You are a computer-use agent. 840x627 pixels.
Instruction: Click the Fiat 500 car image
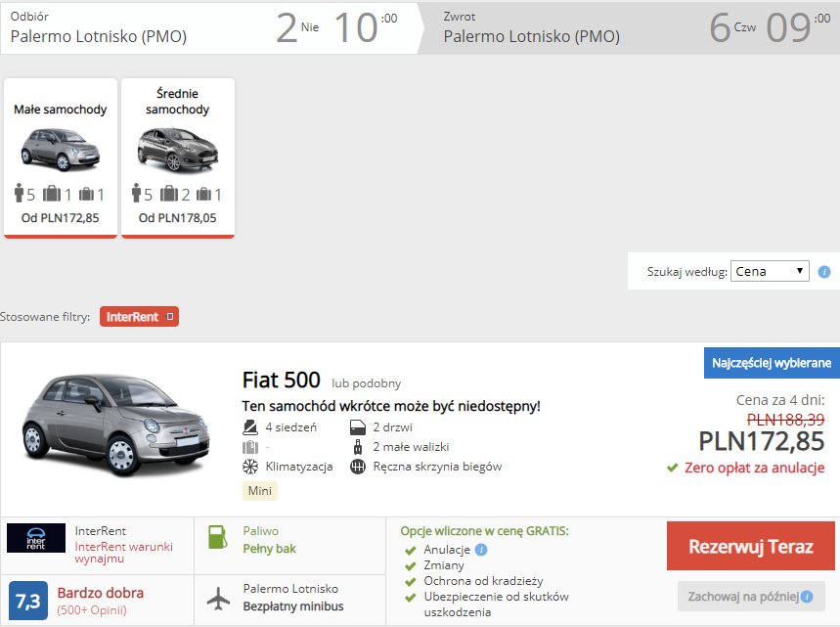coord(116,425)
